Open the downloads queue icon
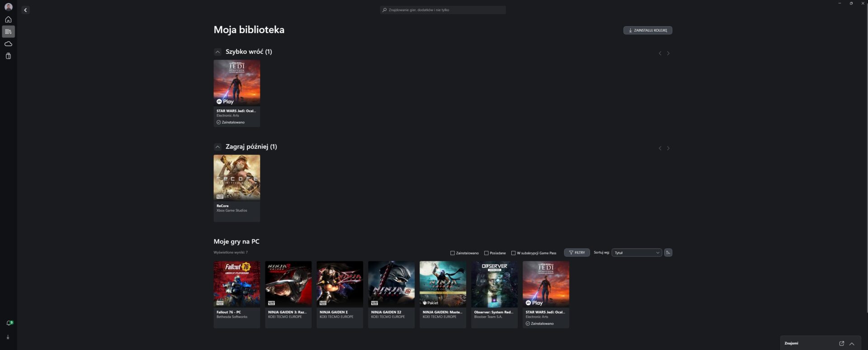This screenshot has width=868, height=350. pyautogui.click(x=8, y=337)
